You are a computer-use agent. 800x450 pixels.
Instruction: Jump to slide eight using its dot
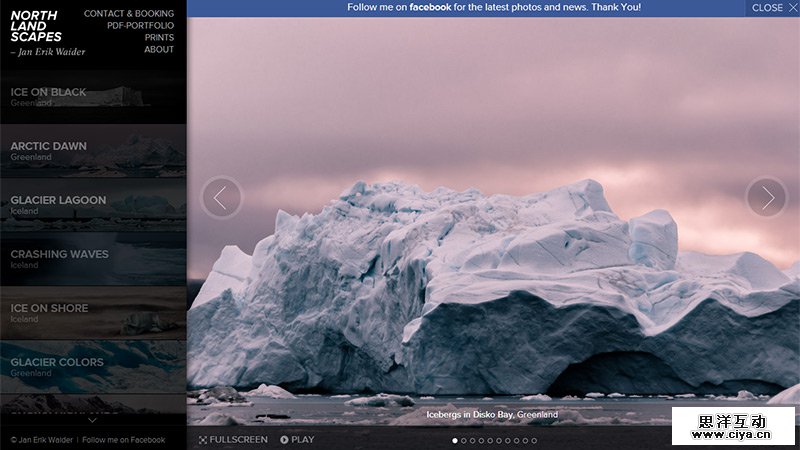pyautogui.click(x=516, y=441)
